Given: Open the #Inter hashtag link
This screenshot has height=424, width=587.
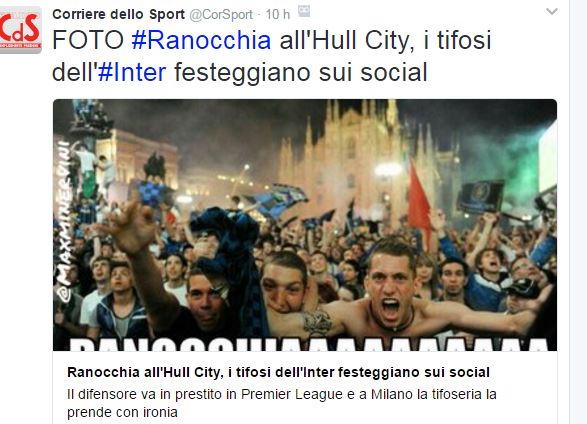Looking at the screenshot, I should click(x=132, y=72).
